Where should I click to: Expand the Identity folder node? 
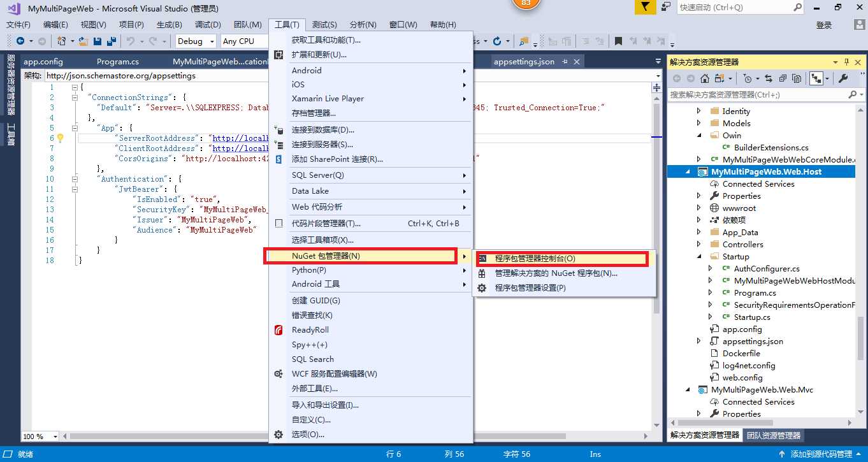[x=699, y=111]
